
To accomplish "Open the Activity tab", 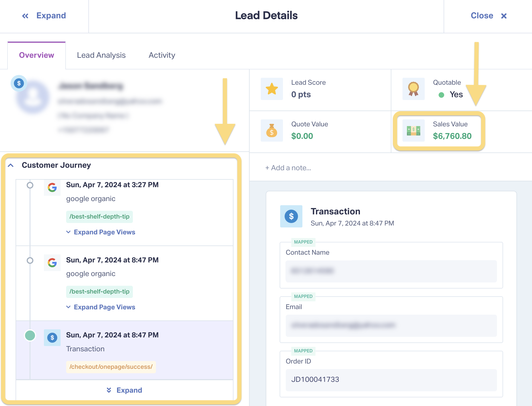I will (162, 55).
